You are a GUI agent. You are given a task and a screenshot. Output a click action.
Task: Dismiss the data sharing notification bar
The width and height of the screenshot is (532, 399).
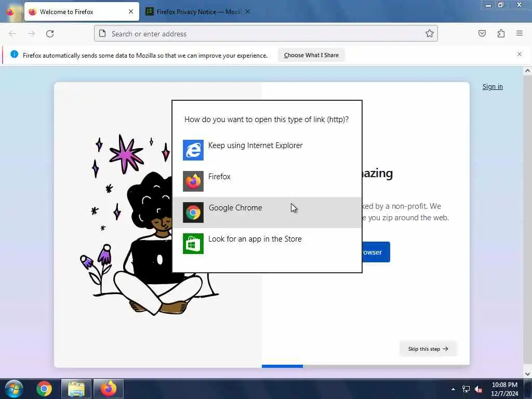point(520,54)
